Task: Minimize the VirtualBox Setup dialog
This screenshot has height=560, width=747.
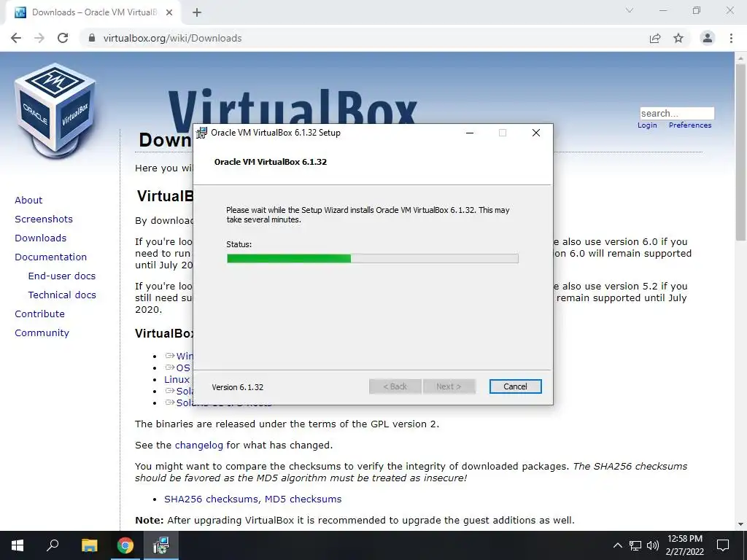Action: click(470, 133)
